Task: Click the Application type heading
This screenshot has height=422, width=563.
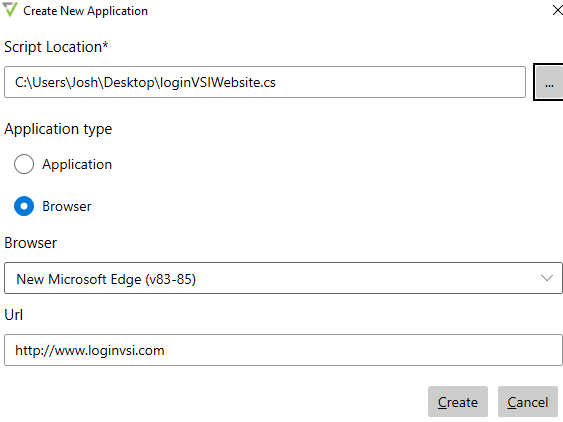Action: [58, 129]
